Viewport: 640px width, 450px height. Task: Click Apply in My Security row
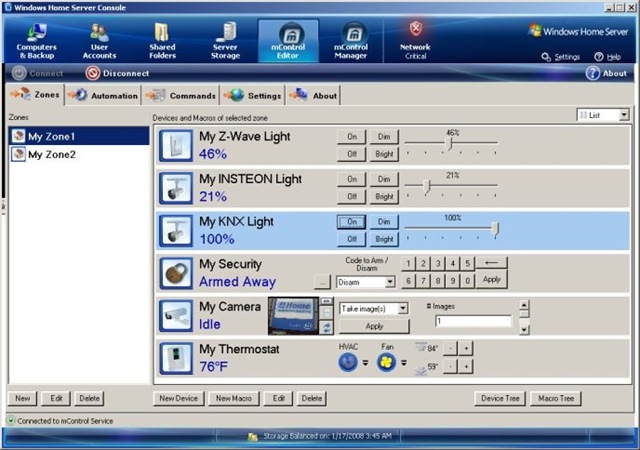click(x=491, y=280)
